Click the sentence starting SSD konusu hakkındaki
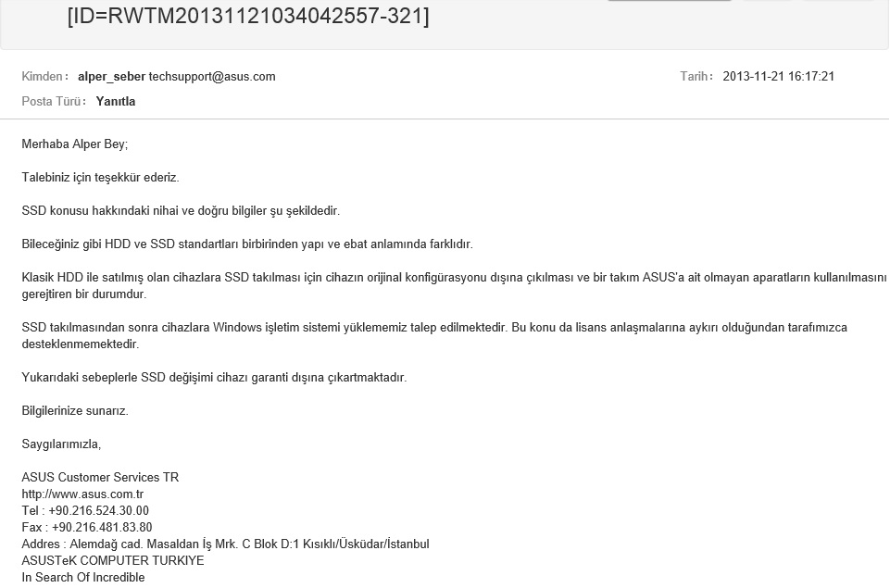 (181, 211)
